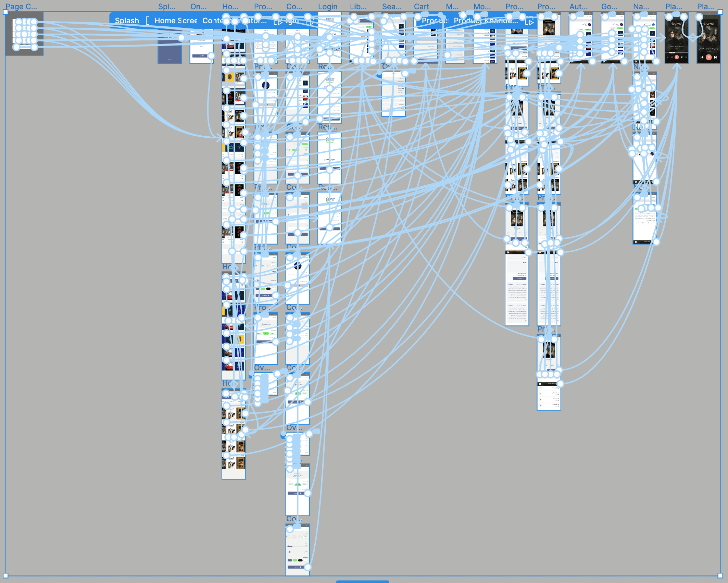This screenshot has height=583, width=728.
Task: Play the Product Kharide flow prototype
Action: (529, 23)
